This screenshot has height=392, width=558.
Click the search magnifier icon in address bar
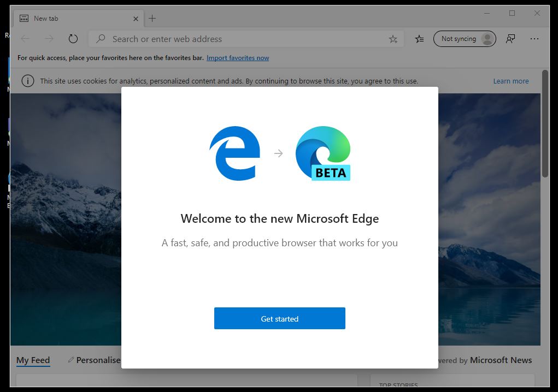click(101, 38)
